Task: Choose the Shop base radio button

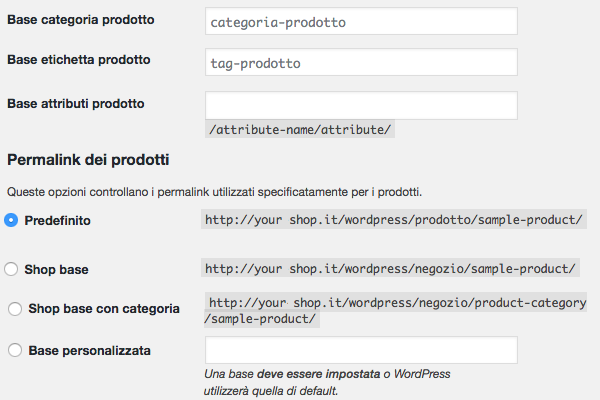Action: coord(12,269)
